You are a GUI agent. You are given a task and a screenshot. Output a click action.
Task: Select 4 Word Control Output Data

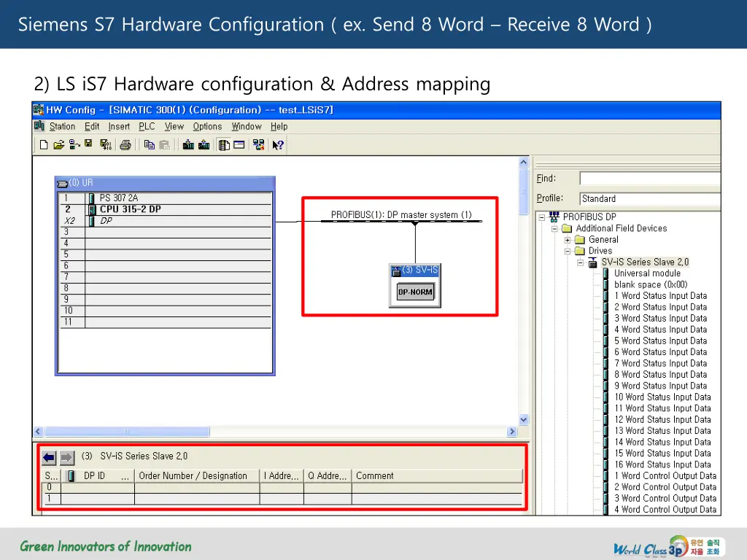tap(665, 510)
